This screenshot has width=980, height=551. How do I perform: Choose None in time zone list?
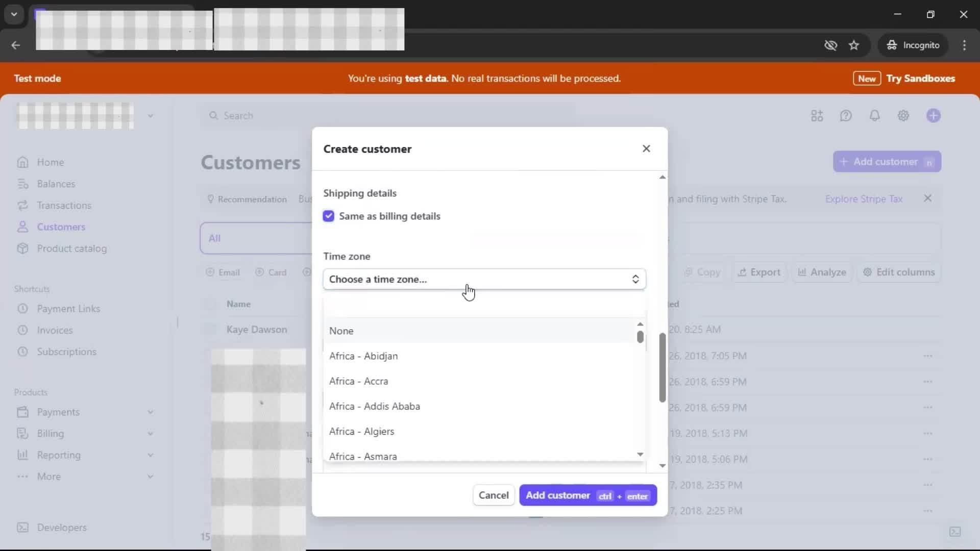tap(341, 331)
